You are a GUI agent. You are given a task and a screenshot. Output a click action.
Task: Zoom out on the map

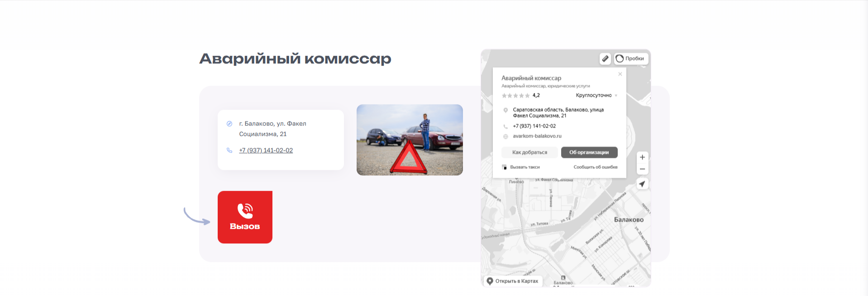(642, 169)
